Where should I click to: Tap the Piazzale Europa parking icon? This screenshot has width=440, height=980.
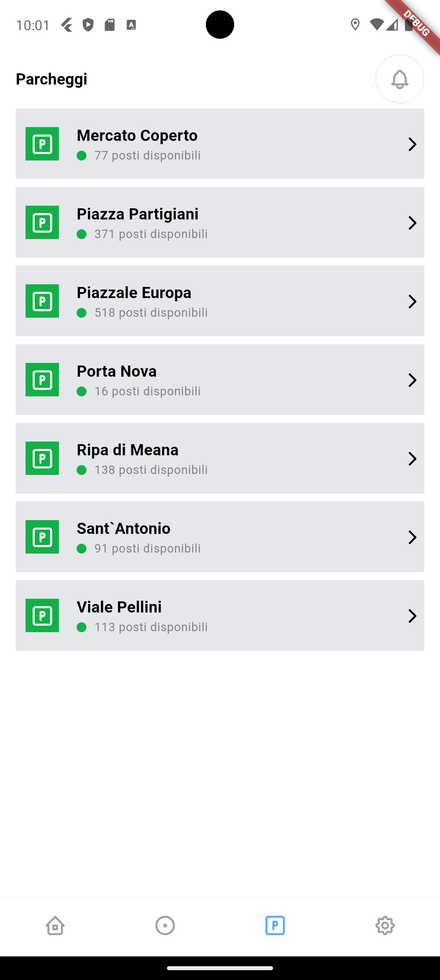(42, 301)
